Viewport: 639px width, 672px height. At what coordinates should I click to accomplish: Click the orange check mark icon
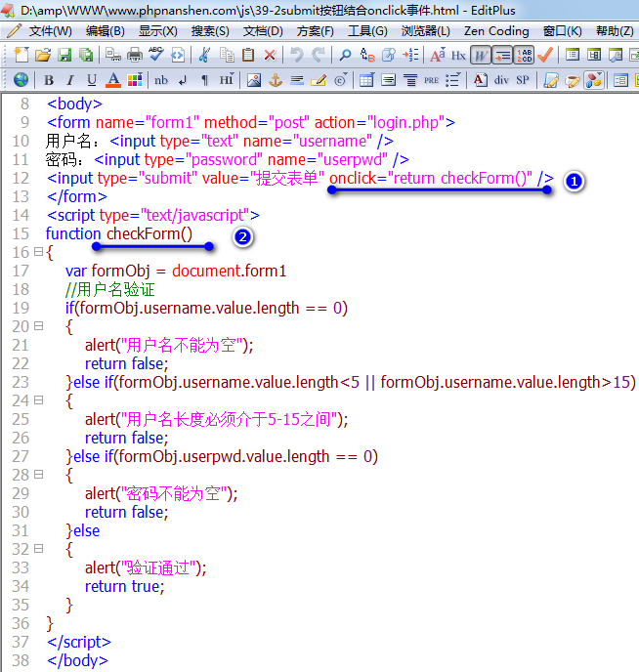pos(545,55)
